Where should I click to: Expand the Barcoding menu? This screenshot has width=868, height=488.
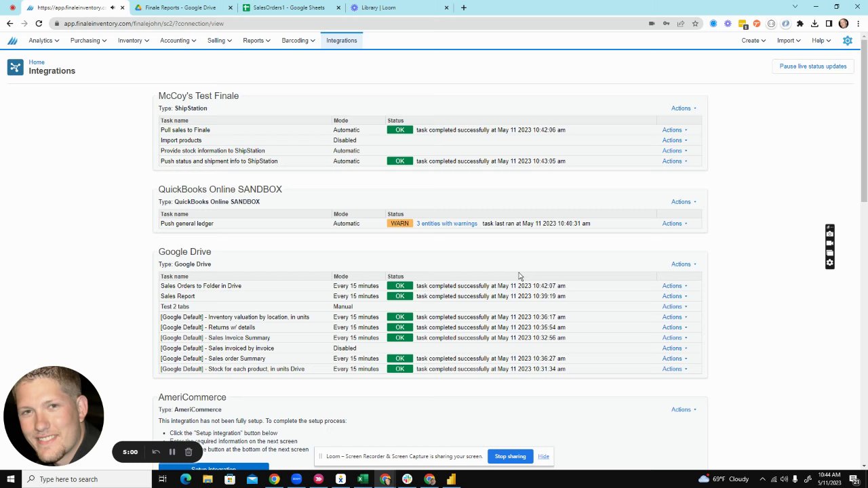(298, 41)
